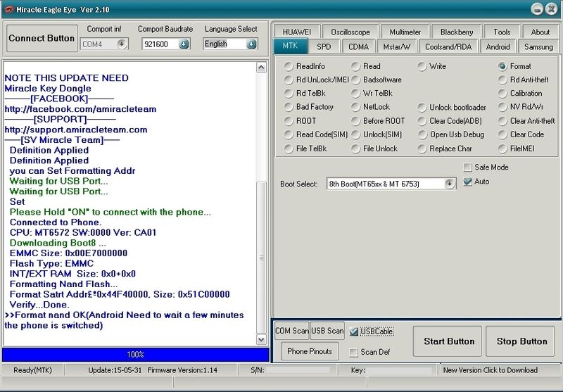Select the Write radio option

pyautogui.click(x=431, y=66)
